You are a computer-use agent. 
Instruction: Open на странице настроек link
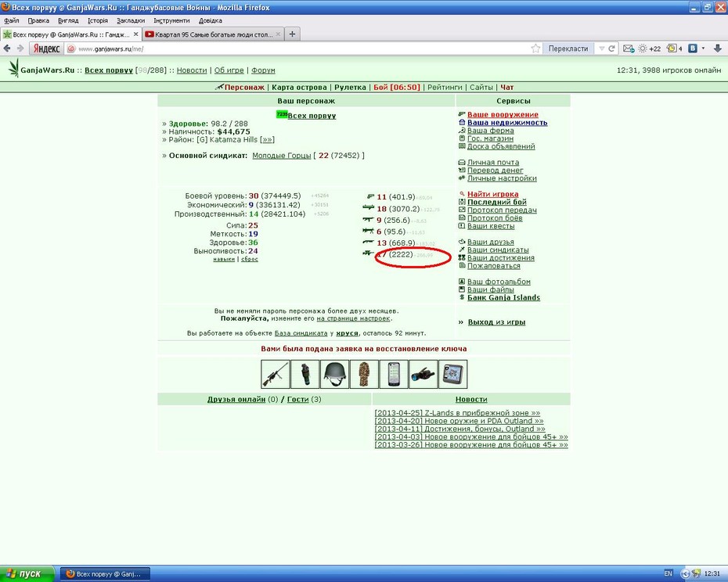click(x=353, y=318)
